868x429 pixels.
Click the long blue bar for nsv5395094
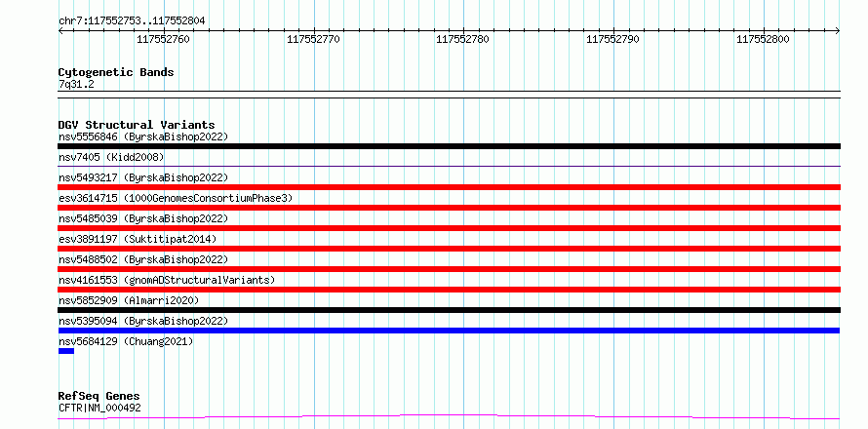point(449,331)
